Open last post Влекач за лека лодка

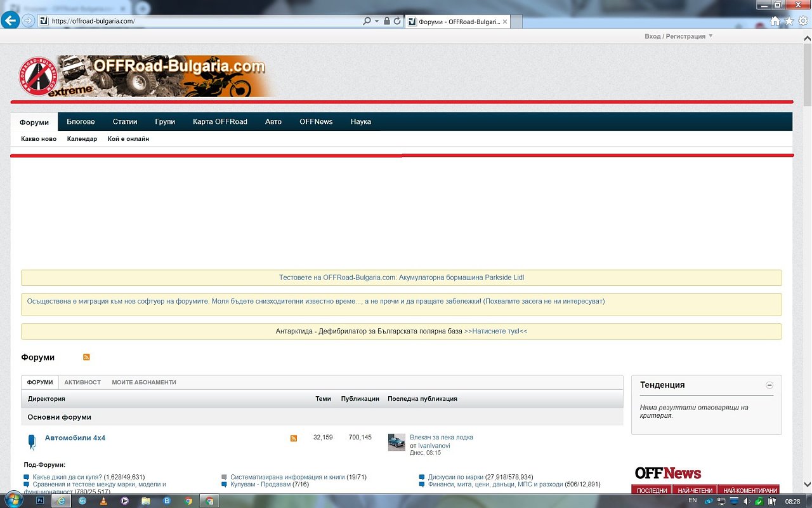coord(442,437)
